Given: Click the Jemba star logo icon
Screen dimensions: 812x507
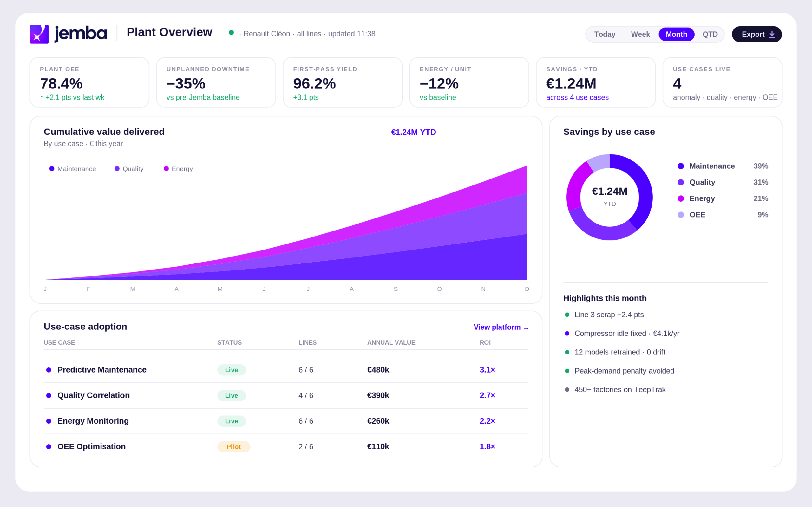Looking at the screenshot, I should (x=39, y=34).
